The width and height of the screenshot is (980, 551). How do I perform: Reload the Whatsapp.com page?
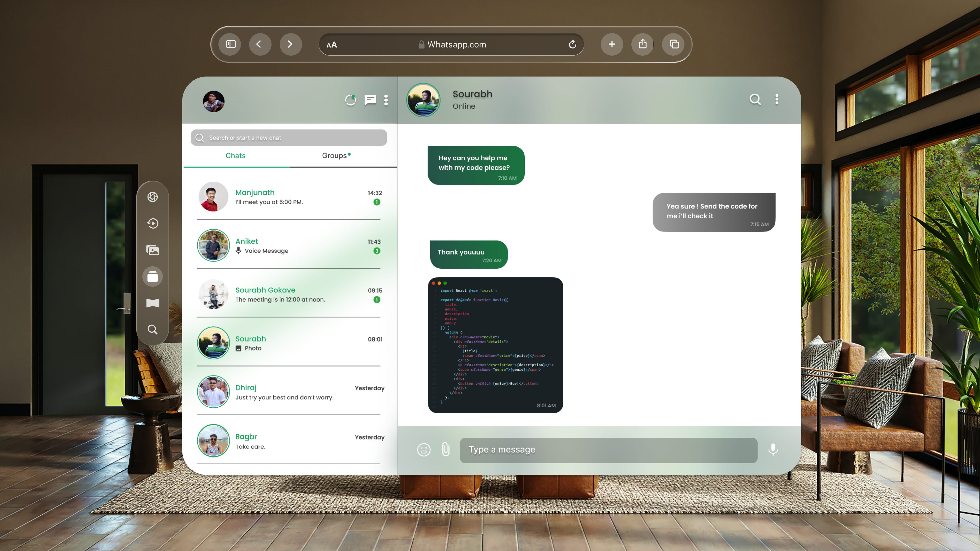coord(572,44)
